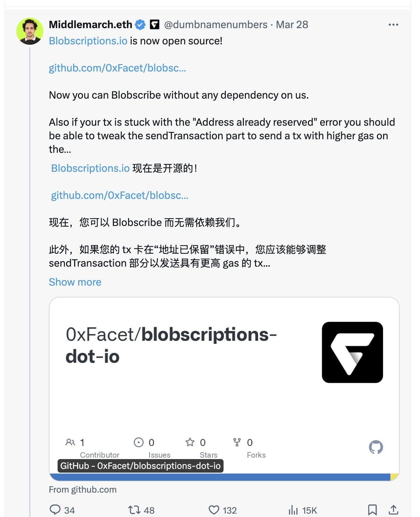Click the reply comment icon
Viewport: 420px width, 517px height.
pyautogui.click(x=55, y=510)
